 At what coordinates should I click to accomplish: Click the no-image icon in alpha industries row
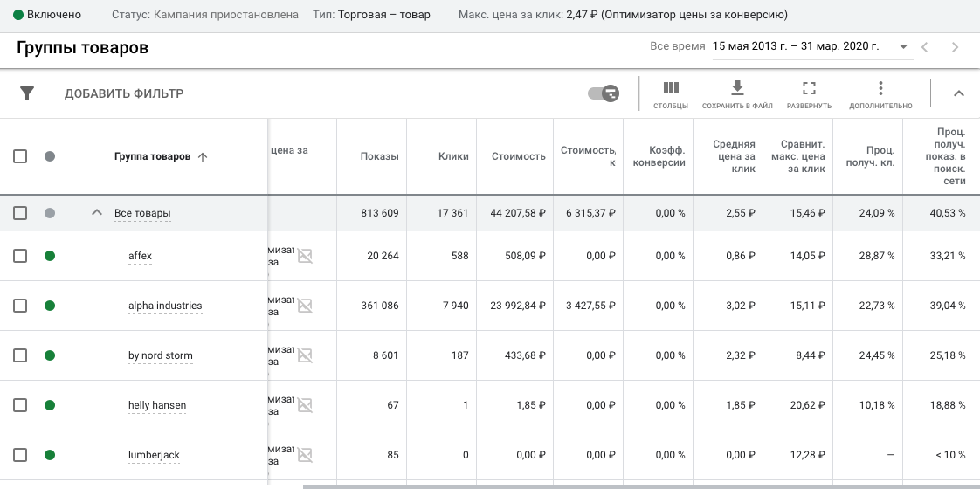point(305,306)
